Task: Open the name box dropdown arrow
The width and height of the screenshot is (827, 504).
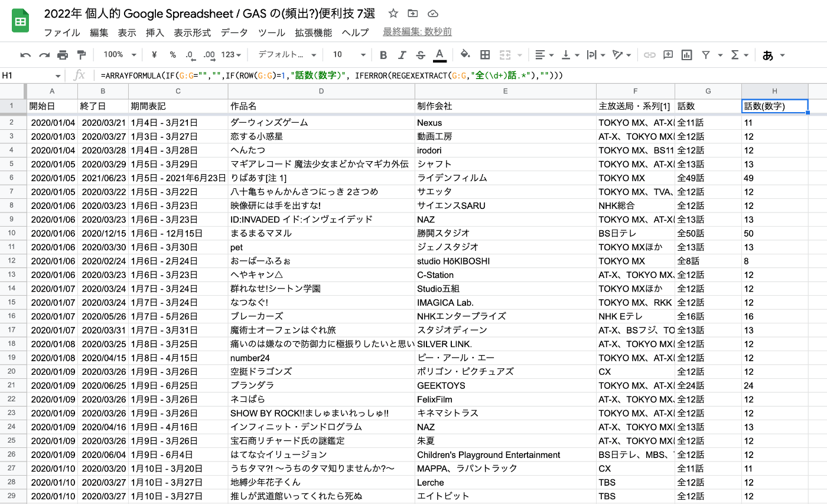Action: click(58, 76)
